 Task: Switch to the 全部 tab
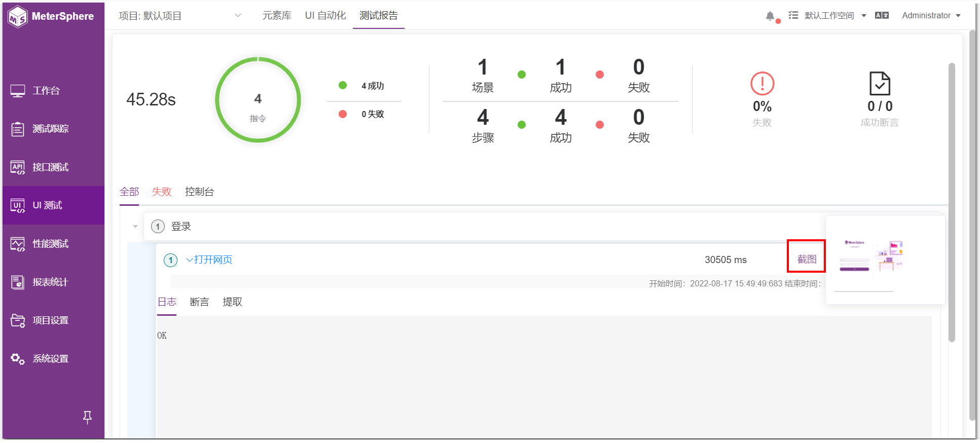[x=129, y=192]
